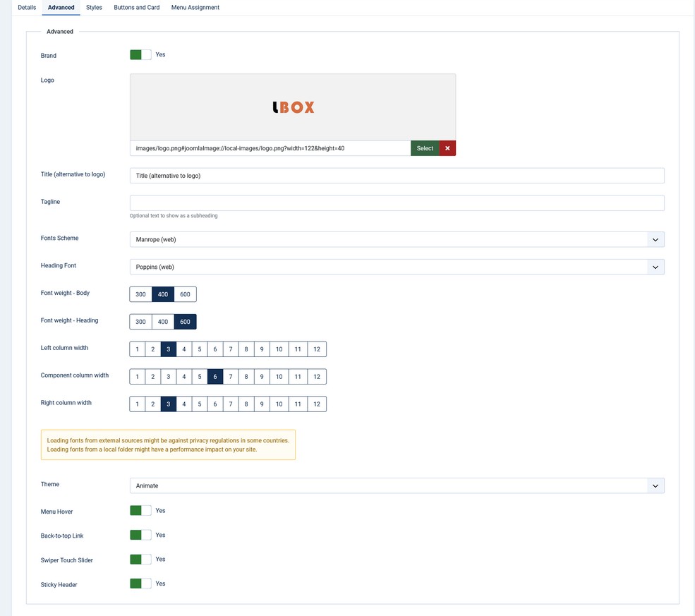Image resolution: width=695 pixels, height=616 pixels.
Task: Switch to the Styles tab
Action: tap(94, 8)
